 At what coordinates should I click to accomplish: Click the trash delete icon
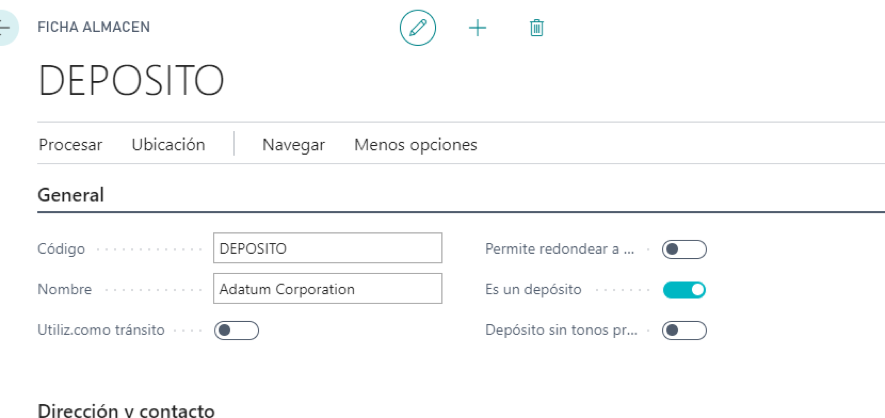click(537, 28)
